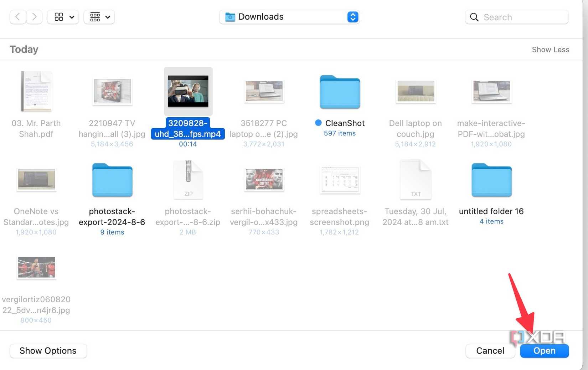This screenshot has width=588, height=370.
Task: Open the CleanShot folder
Action: (x=339, y=92)
